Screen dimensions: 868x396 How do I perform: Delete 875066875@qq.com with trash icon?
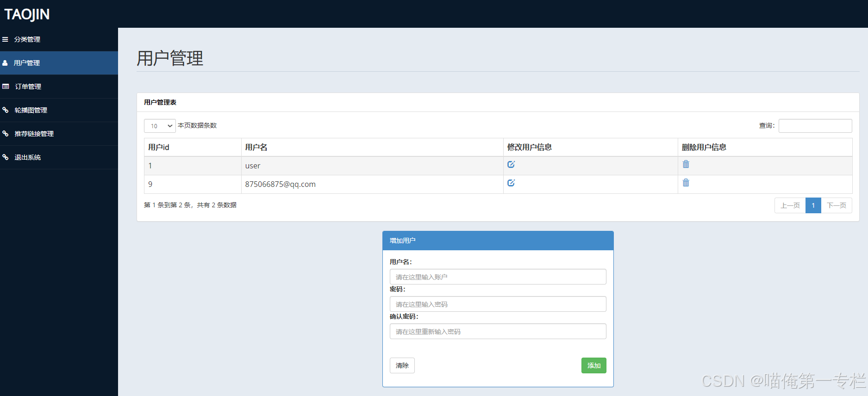(x=686, y=183)
